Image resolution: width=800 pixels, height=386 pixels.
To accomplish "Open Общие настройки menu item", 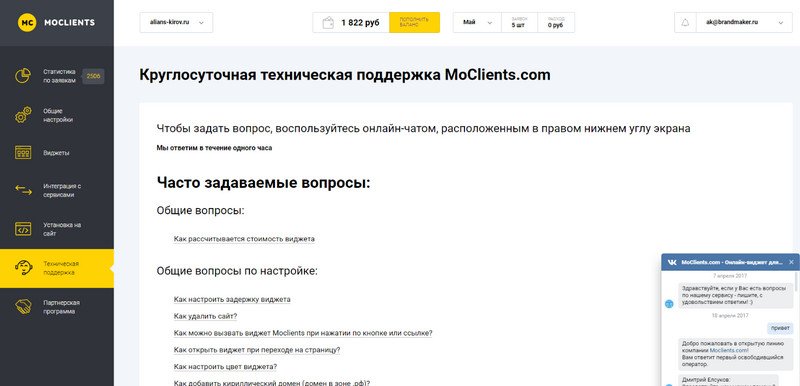I will pyautogui.click(x=57, y=115).
